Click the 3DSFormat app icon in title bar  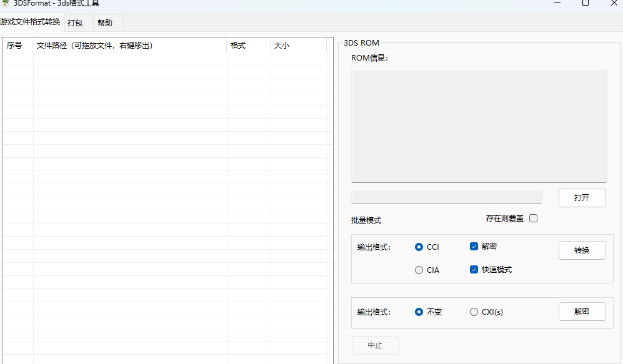[5, 3]
